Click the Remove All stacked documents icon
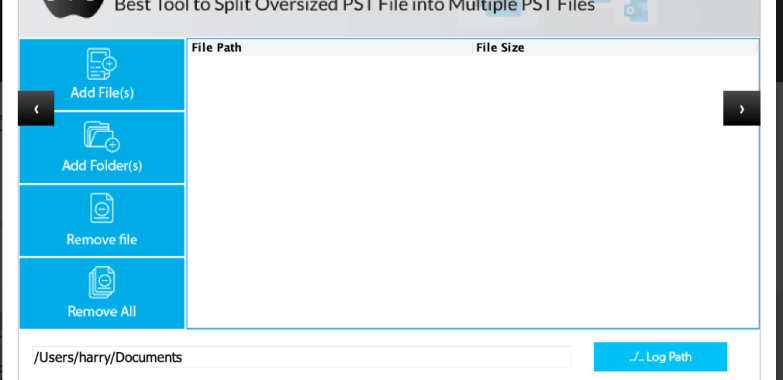783x380 pixels. [x=102, y=282]
